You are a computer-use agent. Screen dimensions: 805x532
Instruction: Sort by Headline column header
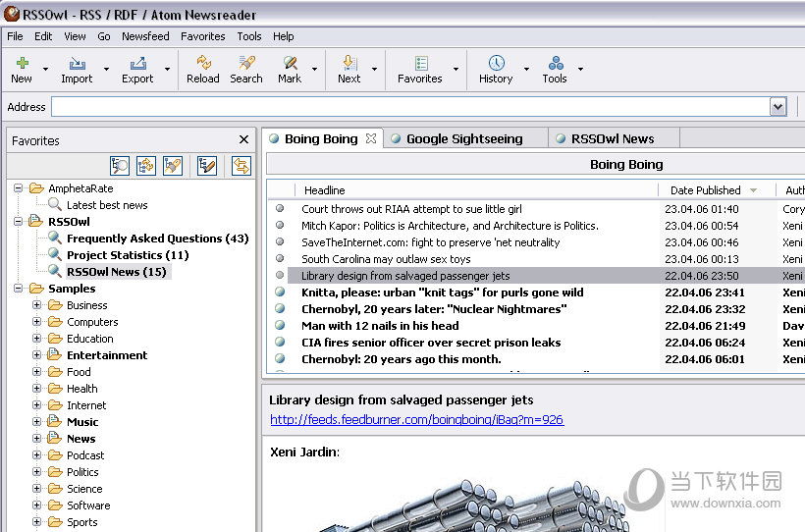coord(476,190)
